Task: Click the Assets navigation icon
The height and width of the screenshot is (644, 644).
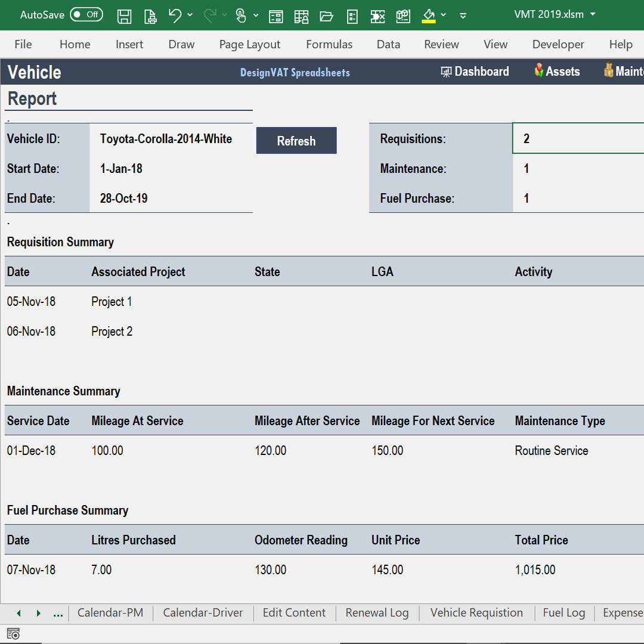Action: pyautogui.click(x=540, y=71)
